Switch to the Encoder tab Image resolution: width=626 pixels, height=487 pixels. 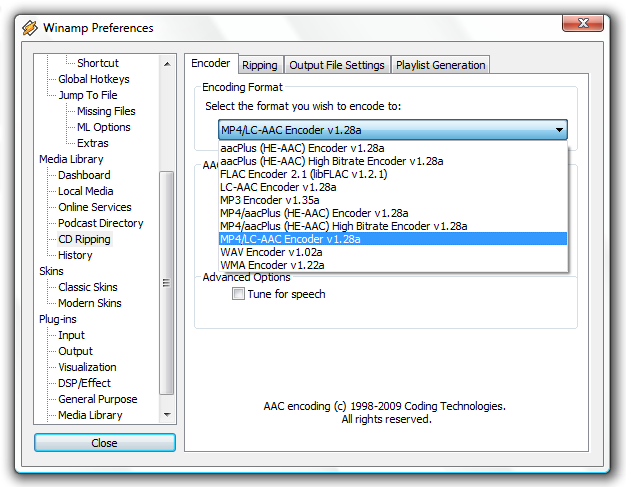pyautogui.click(x=211, y=63)
